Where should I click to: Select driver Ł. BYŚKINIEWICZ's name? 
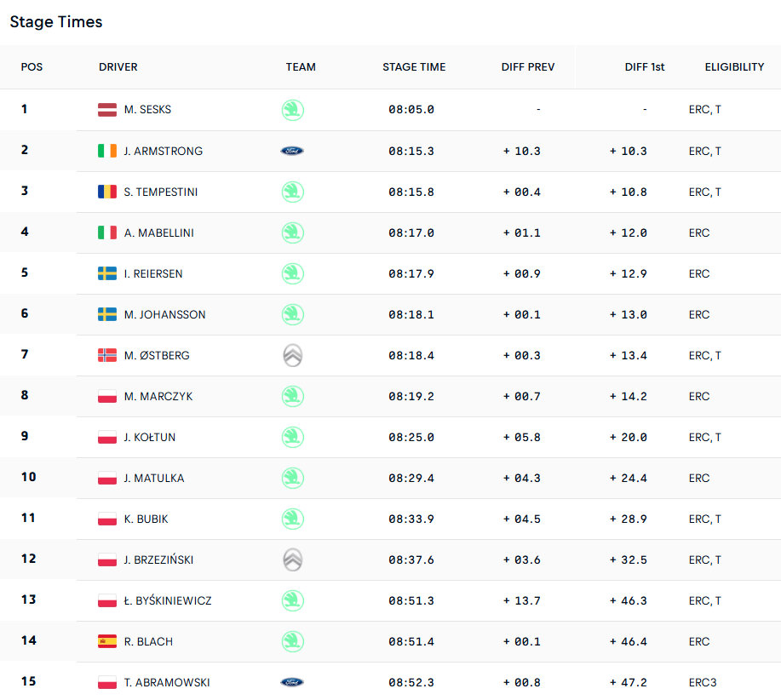[167, 600]
